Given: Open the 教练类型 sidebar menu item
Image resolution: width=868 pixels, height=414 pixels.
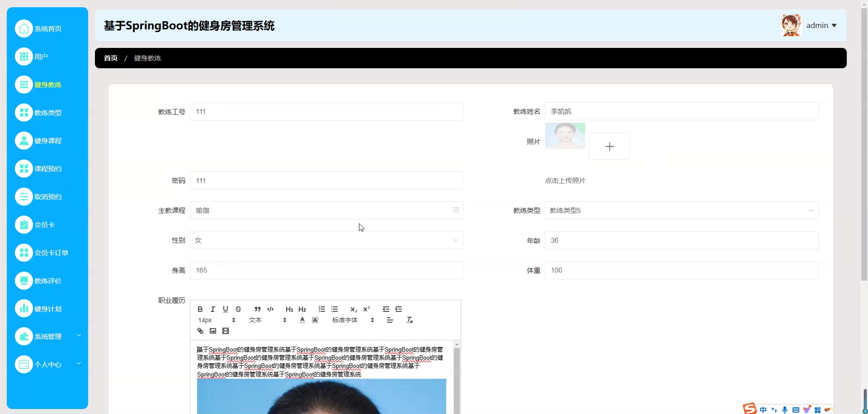Looking at the screenshot, I should (47, 113).
